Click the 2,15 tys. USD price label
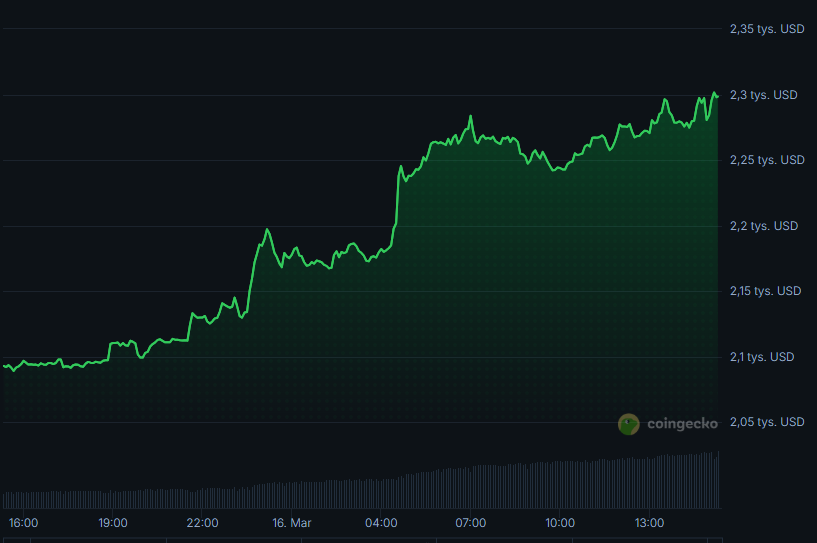The image size is (817, 543). tap(767, 291)
